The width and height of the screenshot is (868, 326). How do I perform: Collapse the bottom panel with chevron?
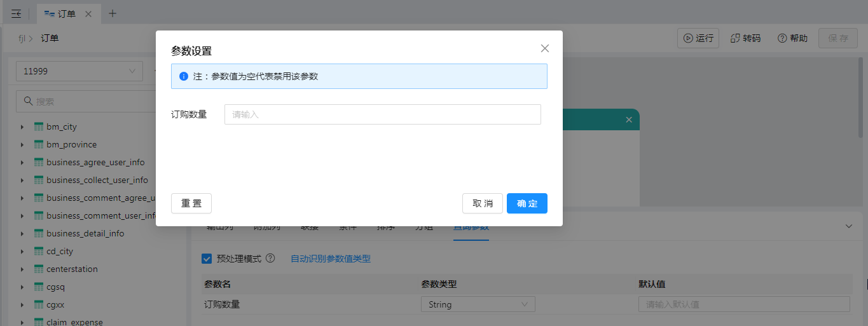tap(848, 226)
